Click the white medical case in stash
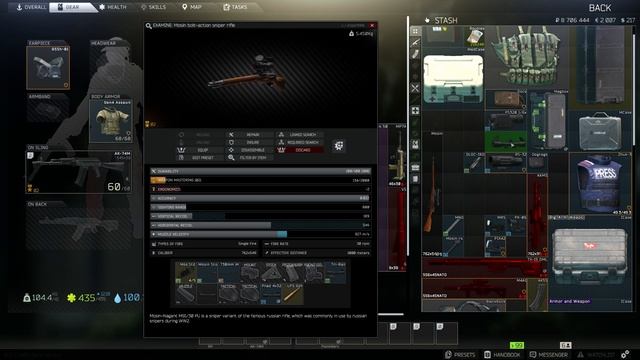This screenshot has height=360, width=640. (x=453, y=79)
